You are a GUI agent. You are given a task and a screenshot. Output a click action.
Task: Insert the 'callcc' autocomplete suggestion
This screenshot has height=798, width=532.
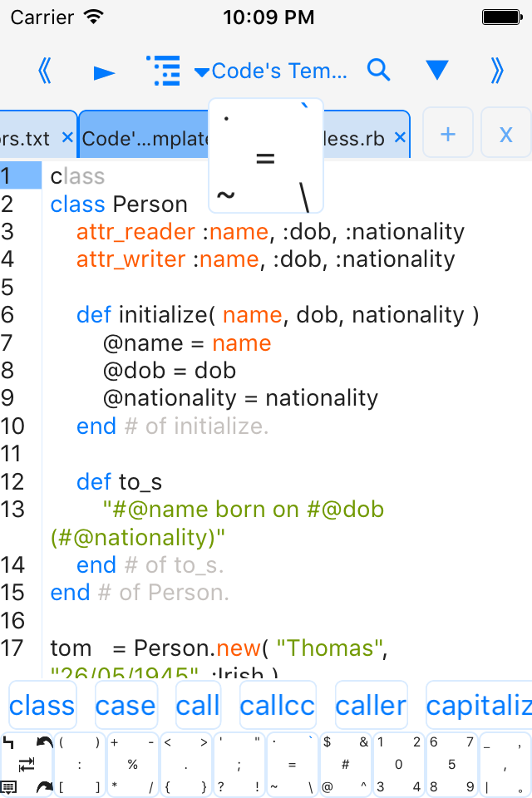click(278, 705)
